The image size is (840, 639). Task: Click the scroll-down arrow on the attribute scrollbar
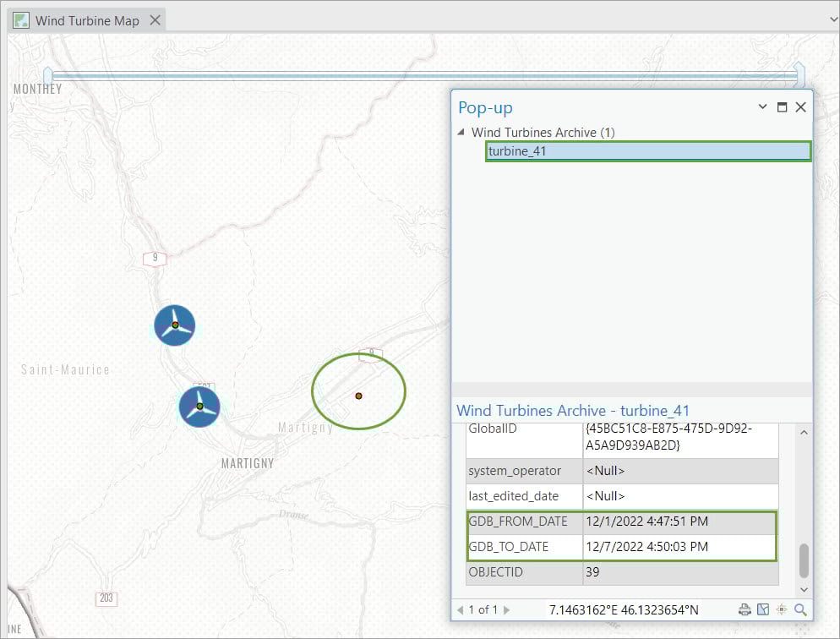tap(804, 590)
